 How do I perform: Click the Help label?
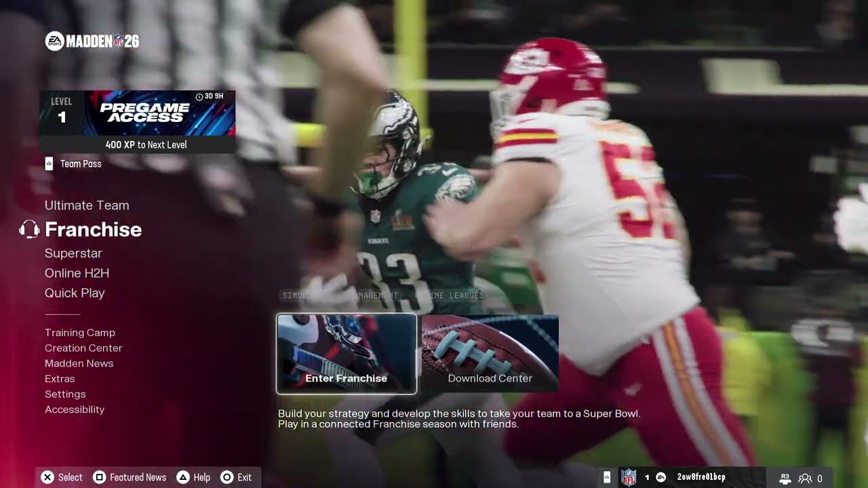[x=201, y=477]
